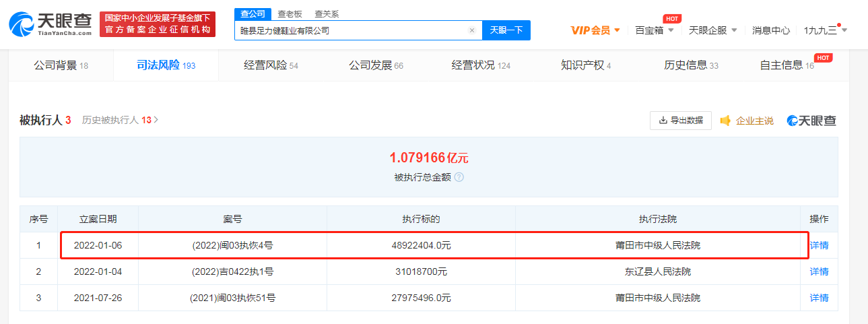
Task: Open the 经营风险 tab
Action: [271, 65]
